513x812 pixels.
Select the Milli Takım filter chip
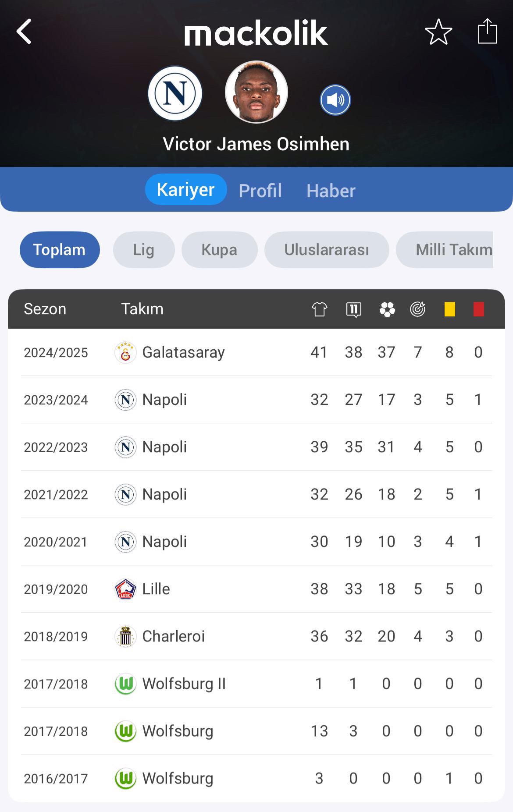coord(445,250)
